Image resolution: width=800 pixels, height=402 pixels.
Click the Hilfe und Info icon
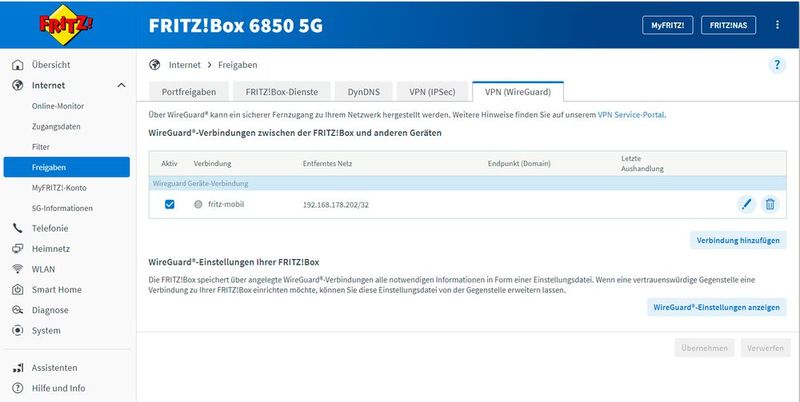pos(17,388)
